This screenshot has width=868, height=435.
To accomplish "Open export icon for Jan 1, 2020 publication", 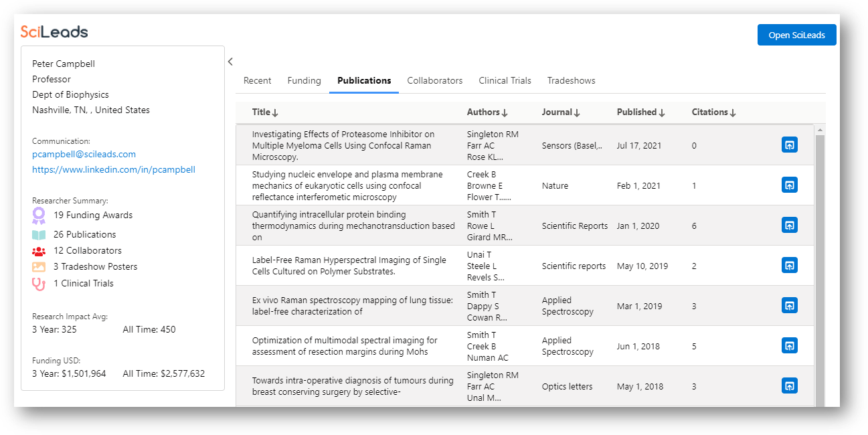I will tap(789, 225).
